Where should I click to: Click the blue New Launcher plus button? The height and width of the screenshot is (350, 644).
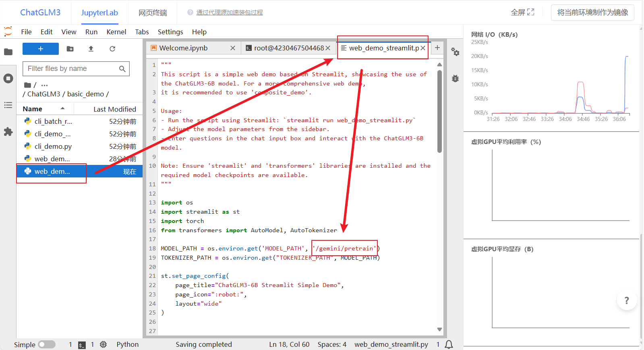click(x=41, y=49)
